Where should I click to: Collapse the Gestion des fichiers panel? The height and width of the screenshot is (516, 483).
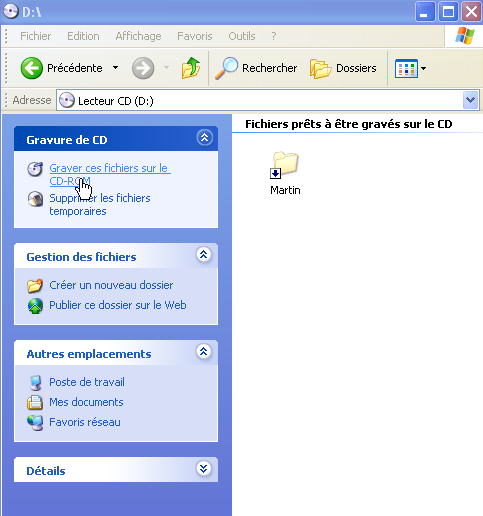click(x=204, y=255)
